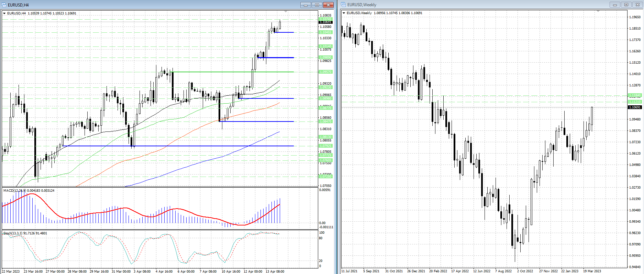
Task: Click the EURUSD,Weekly window title icon
Action: point(344,5)
